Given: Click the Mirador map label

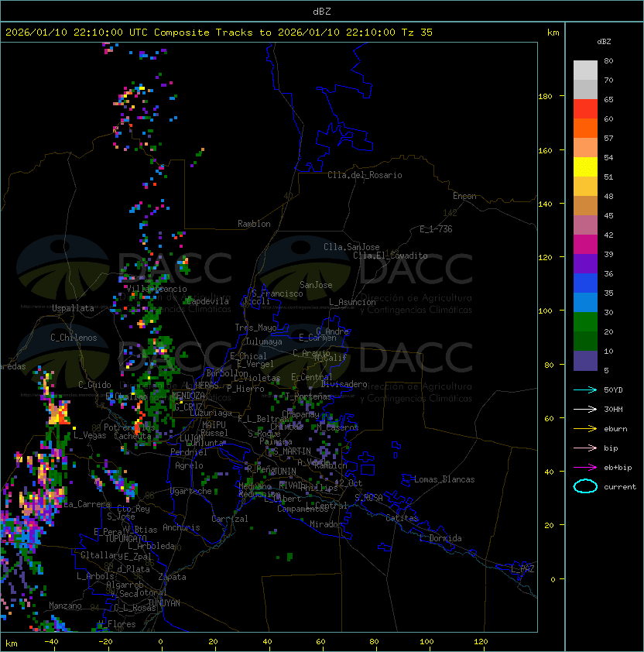Looking at the screenshot, I should click(326, 524).
